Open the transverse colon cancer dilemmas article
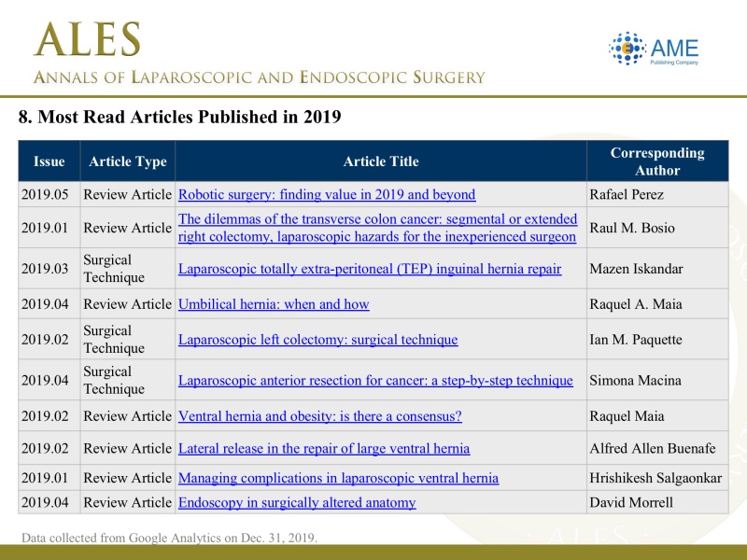The image size is (747, 560). (377, 228)
